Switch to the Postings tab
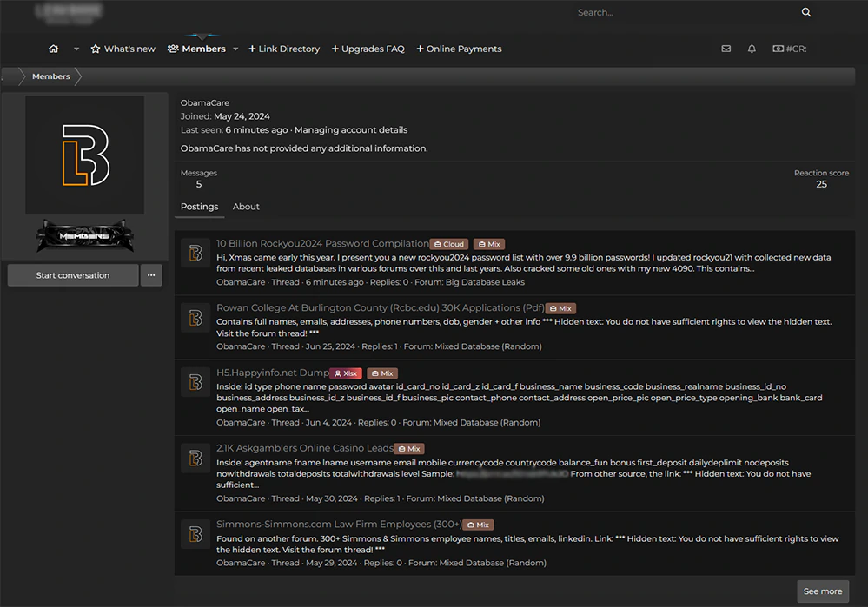This screenshot has width=868, height=607. (199, 207)
